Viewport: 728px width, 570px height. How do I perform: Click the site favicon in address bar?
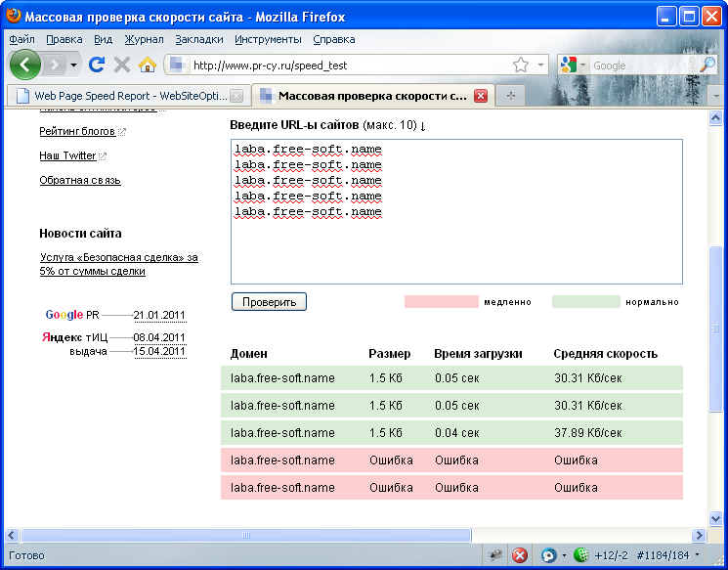pyautogui.click(x=177, y=66)
